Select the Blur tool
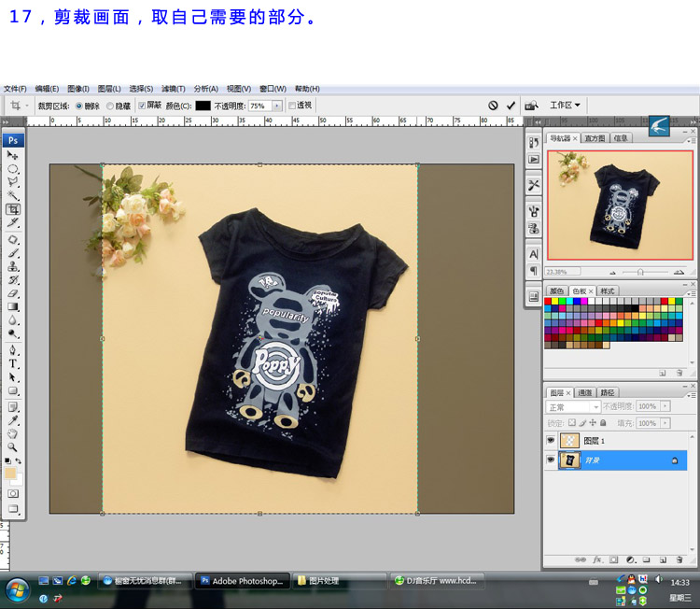 tap(12, 320)
